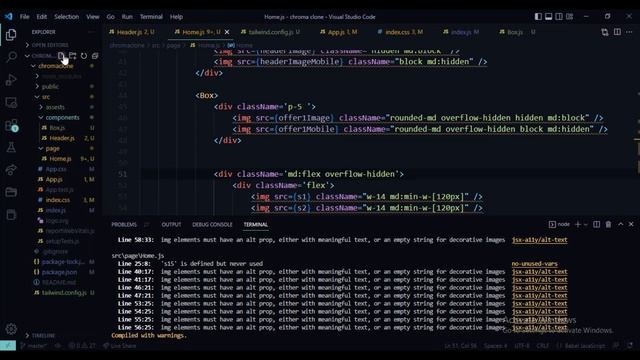Open changes compare icon in editor toolbar

(604, 32)
